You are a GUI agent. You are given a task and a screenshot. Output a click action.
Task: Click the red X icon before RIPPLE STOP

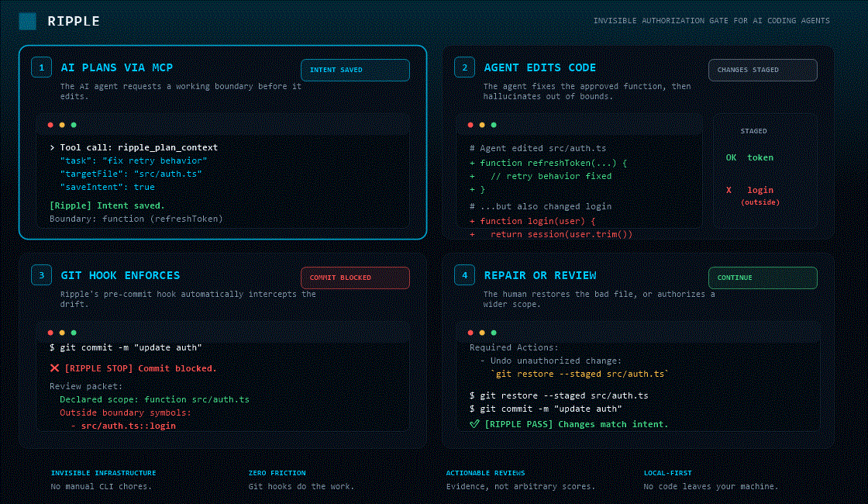54,368
